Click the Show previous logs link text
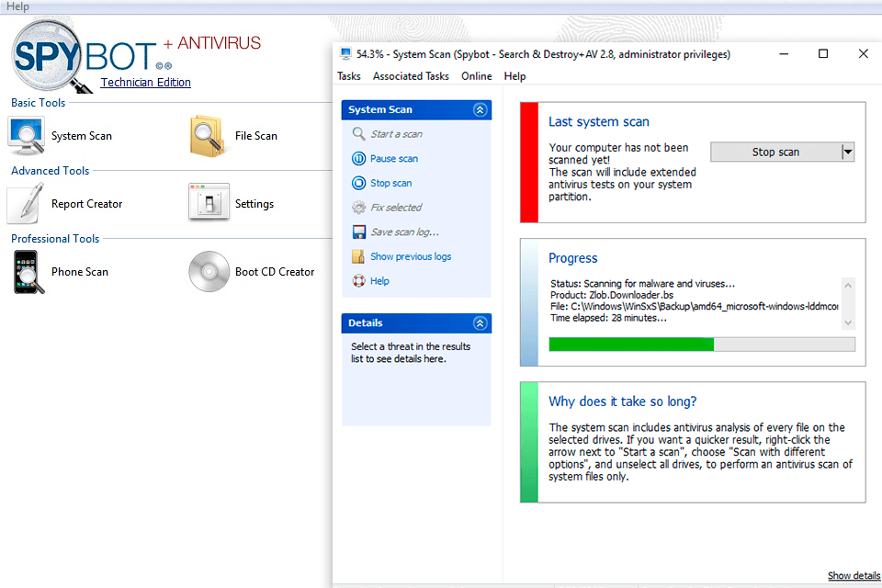Image resolution: width=882 pixels, height=588 pixels. tap(411, 256)
